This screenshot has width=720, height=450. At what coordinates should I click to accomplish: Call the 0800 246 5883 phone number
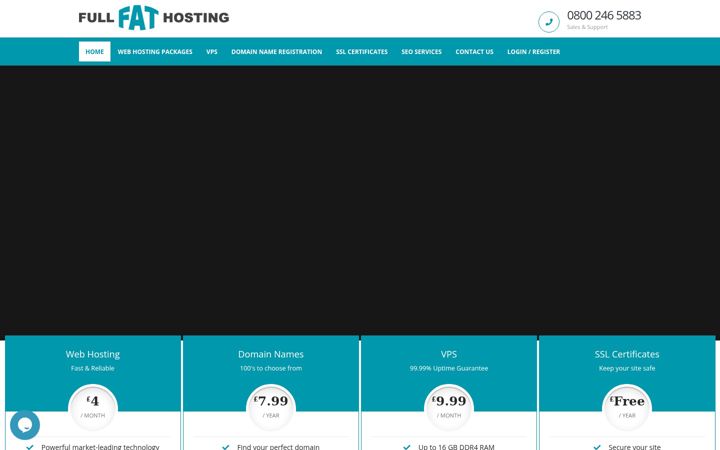(x=604, y=16)
